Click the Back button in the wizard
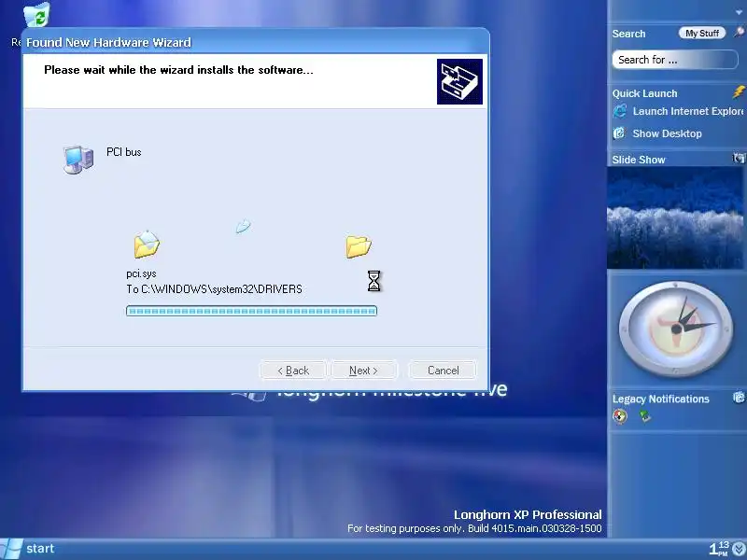 [293, 370]
